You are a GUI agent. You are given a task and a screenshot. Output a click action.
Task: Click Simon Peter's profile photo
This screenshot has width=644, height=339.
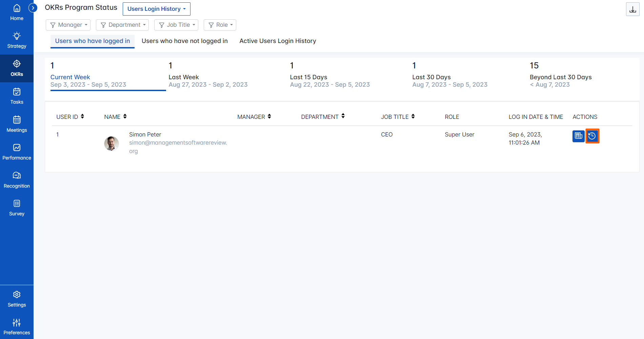coord(112,144)
